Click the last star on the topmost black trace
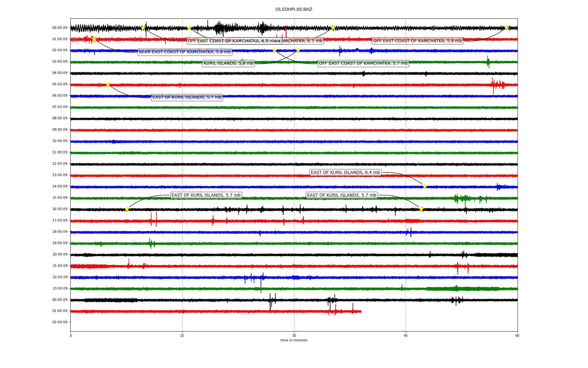588x368 pixels. click(x=507, y=28)
